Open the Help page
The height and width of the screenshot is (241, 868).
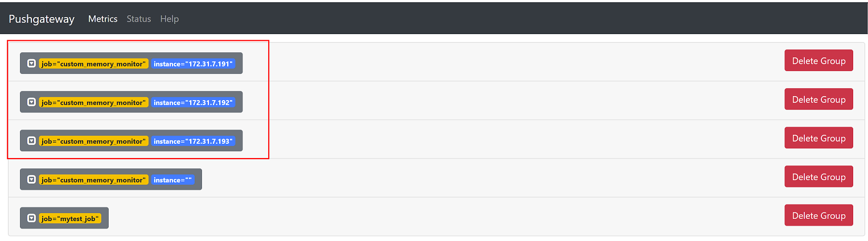170,19
